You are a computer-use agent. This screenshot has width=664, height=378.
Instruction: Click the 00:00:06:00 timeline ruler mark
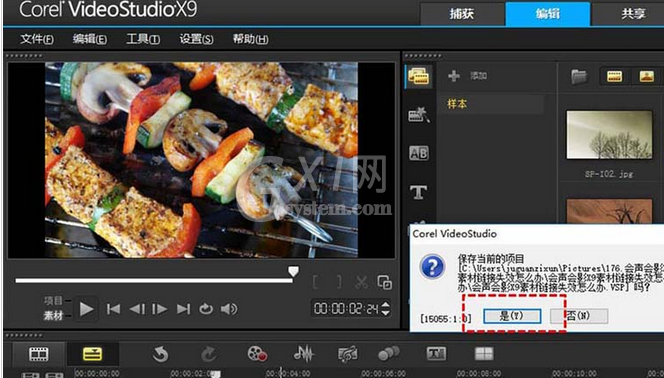pos(383,374)
